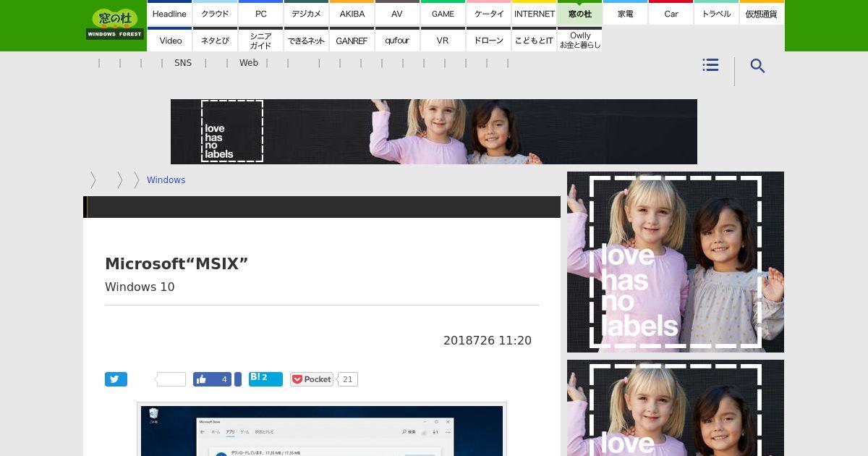Enlarge the Microsoft Store screenshot in the article

pyautogui.click(x=322, y=430)
